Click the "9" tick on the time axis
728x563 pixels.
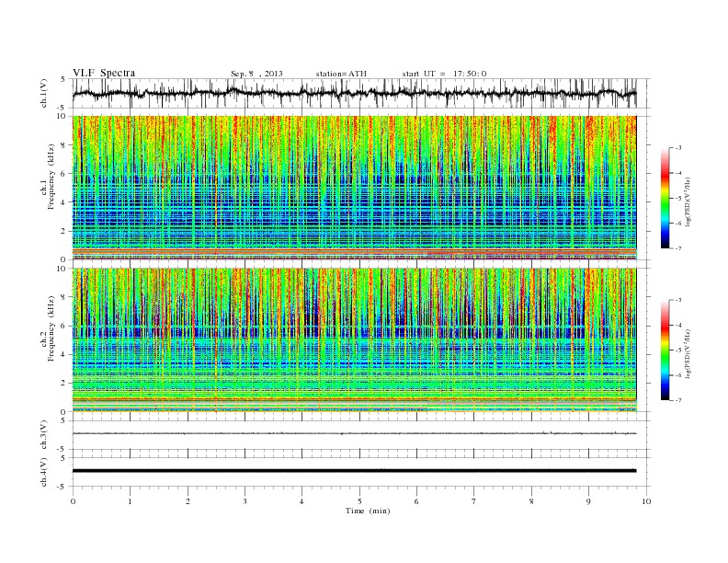tap(588, 501)
